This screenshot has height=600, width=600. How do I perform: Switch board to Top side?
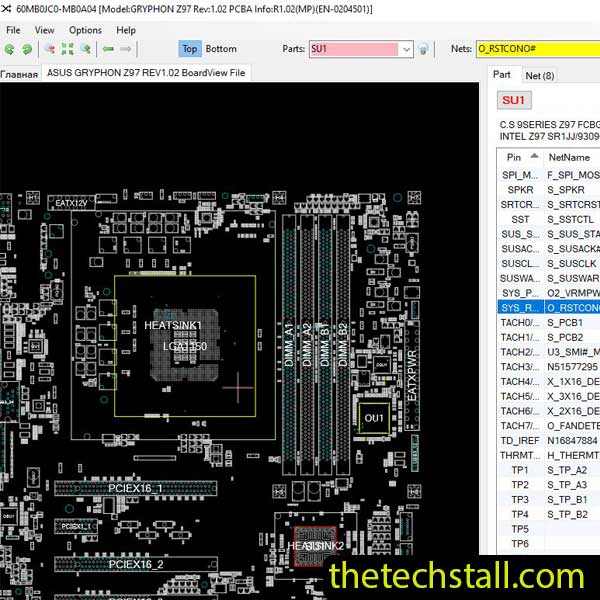point(190,49)
